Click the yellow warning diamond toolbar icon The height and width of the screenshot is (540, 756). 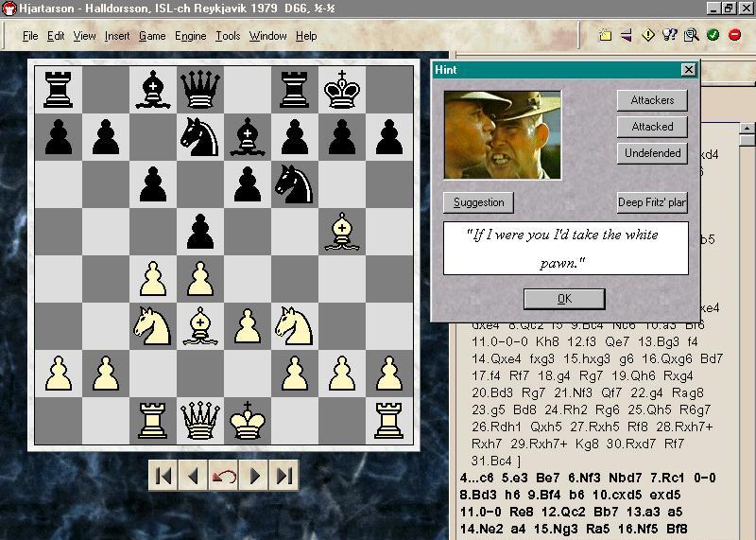coord(648,36)
